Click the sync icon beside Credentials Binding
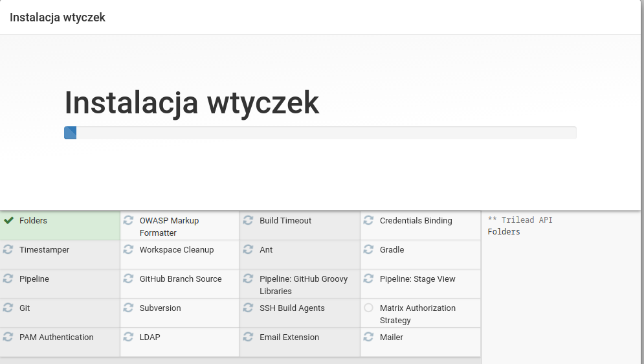The image size is (644, 364). 368,220
